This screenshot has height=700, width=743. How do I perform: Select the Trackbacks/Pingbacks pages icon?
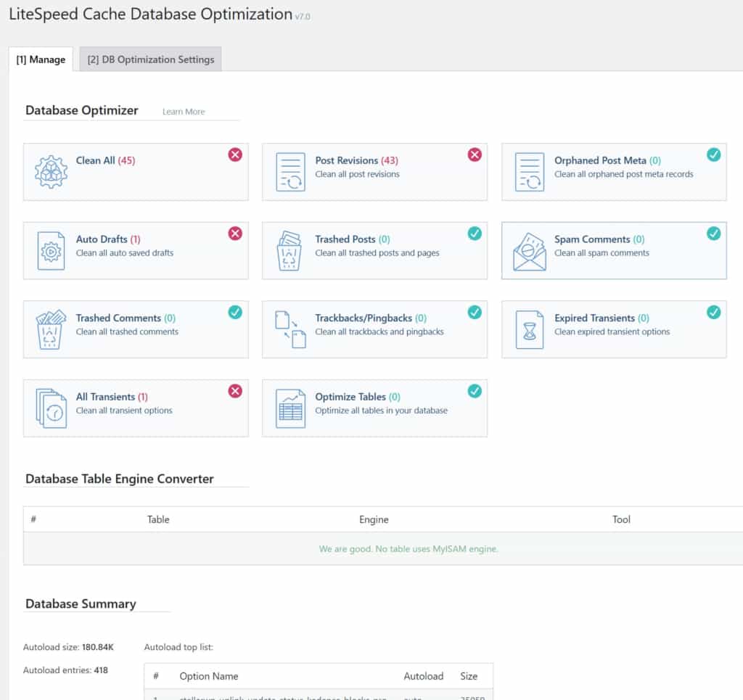pos(290,329)
